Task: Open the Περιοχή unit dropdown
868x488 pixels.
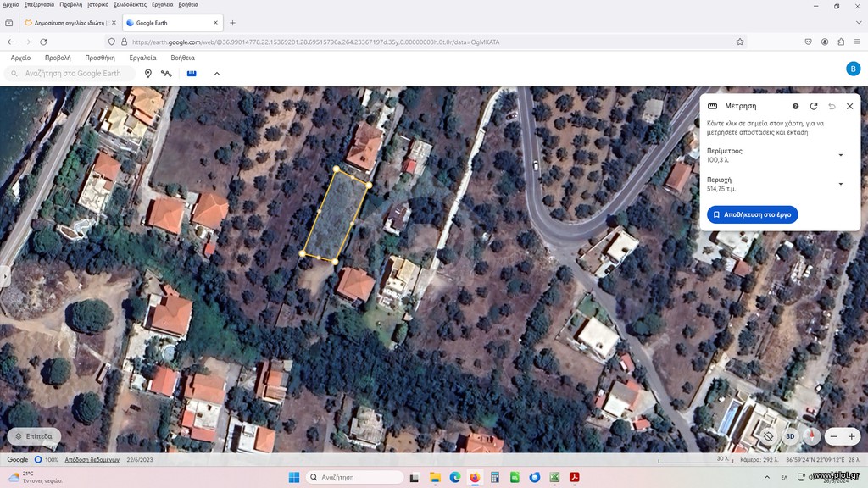Action: coord(841,184)
